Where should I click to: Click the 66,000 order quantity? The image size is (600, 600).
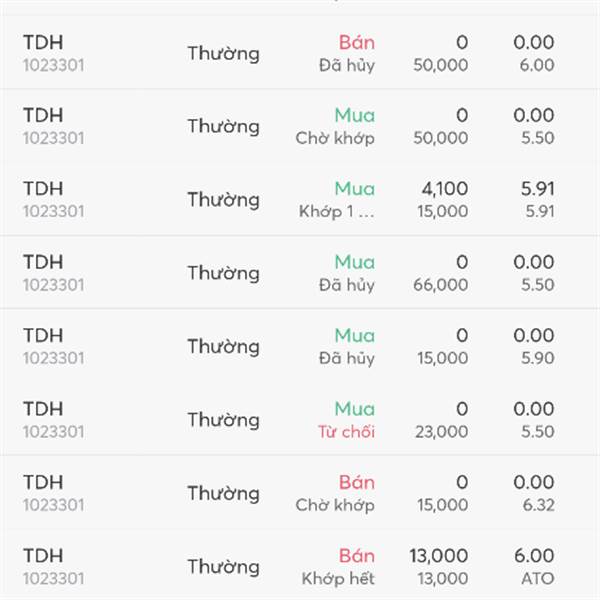440,285
